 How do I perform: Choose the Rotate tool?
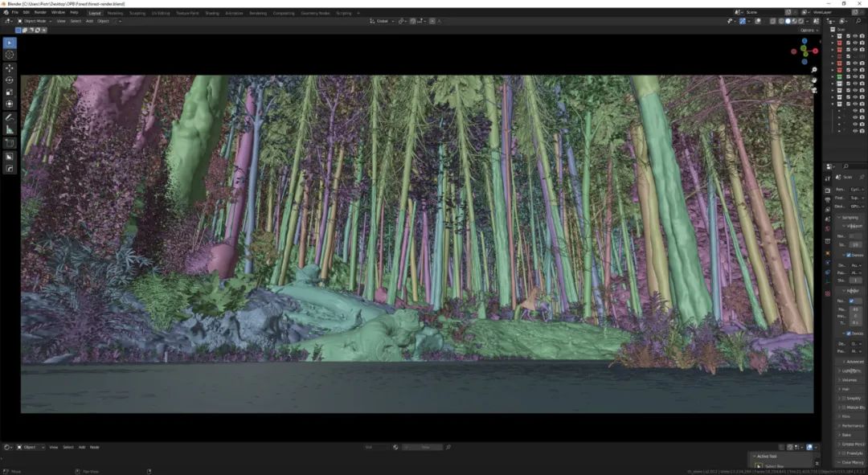tap(10, 80)
